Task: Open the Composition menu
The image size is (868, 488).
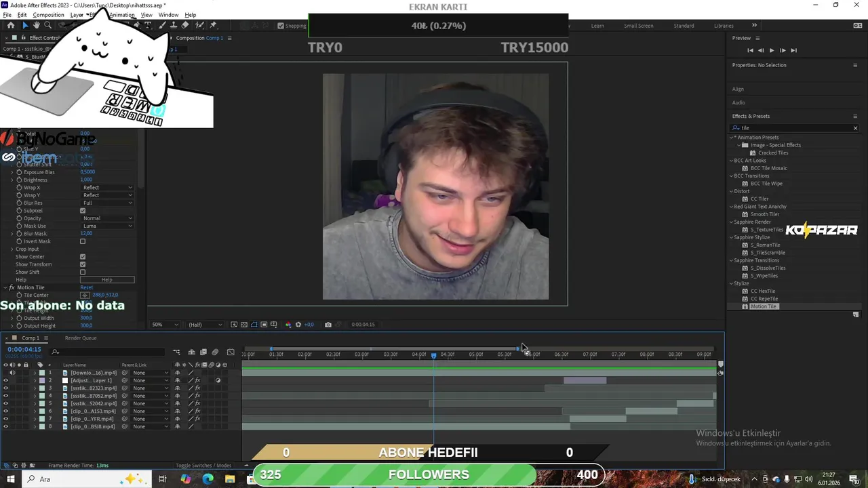Action: 48,15
